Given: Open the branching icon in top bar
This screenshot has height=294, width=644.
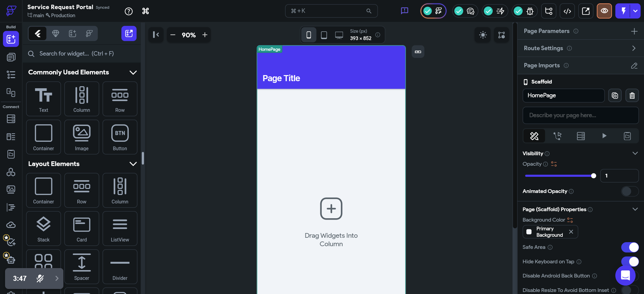Looking at the screenshot, I should (549, 11).
